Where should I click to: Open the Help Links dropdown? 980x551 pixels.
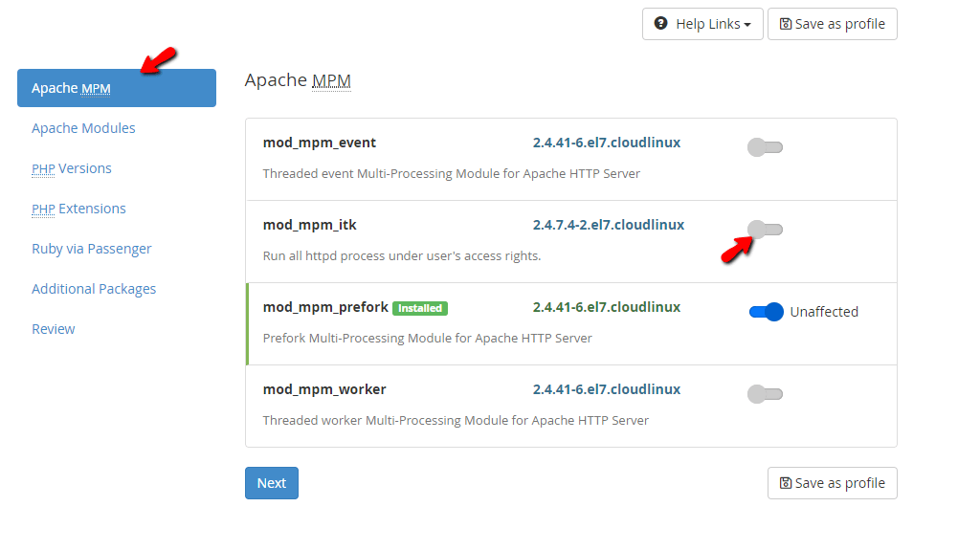coord(702,24)
